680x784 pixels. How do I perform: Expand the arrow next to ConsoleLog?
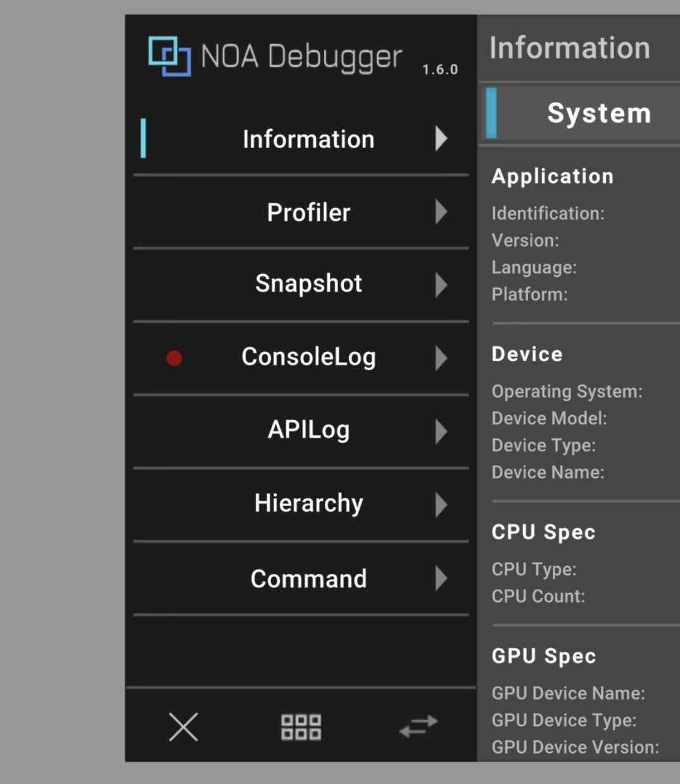click(441, 358)
